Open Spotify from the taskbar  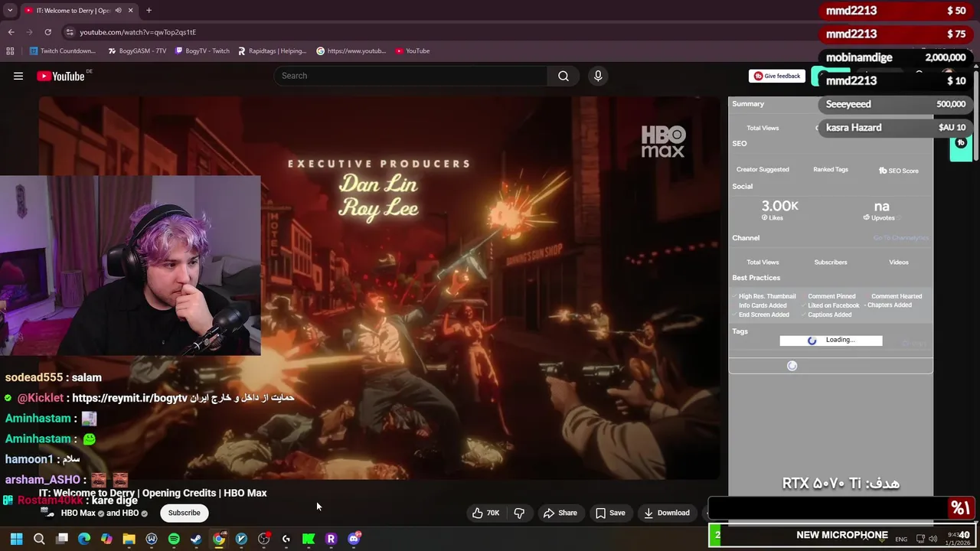174,539
